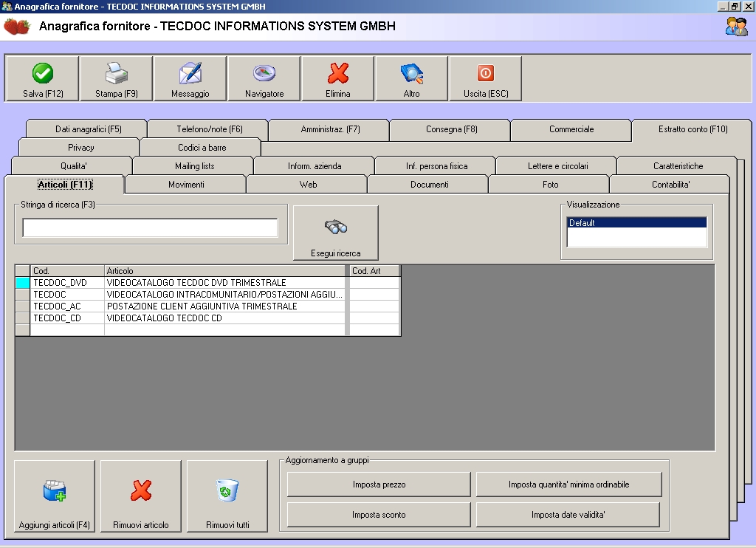Switch to the Qualita' tab
This screenshot has height=548, width=756.
click(x=73, y=166)
